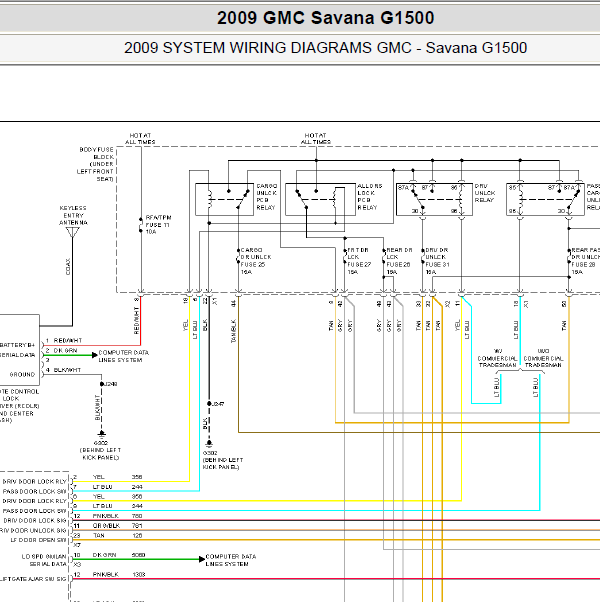Viewport: 600px width, 602px height.
Task: Click 'COMPUTER DATA LINES SYSTEM' near GMLAN row
Action: (231, 560)
